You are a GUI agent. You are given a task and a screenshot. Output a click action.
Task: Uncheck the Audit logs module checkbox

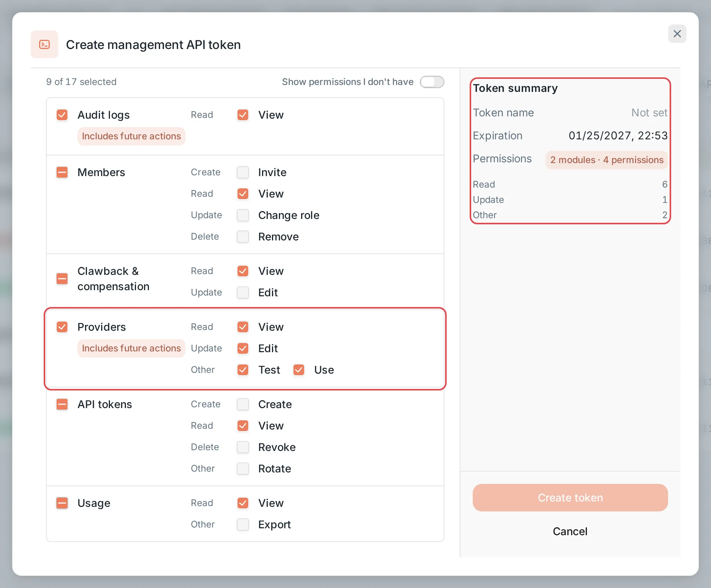point(62,115)
